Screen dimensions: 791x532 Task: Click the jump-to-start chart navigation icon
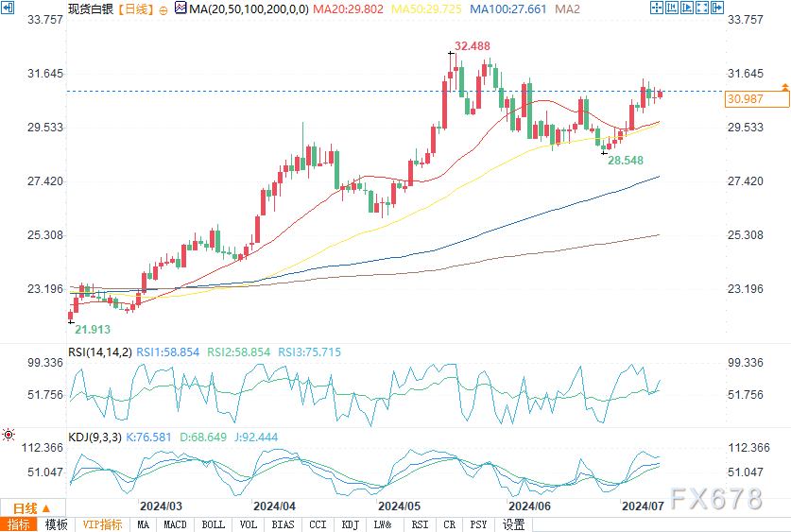point(671,8)
